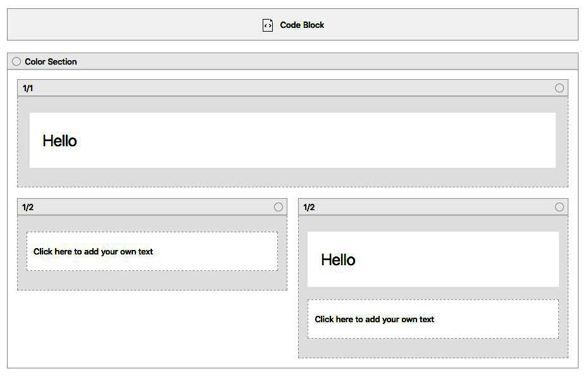Viewport: 588px width, 388px height.
Task: Toggle circle on column with only placeholder text
Action: 278,207
